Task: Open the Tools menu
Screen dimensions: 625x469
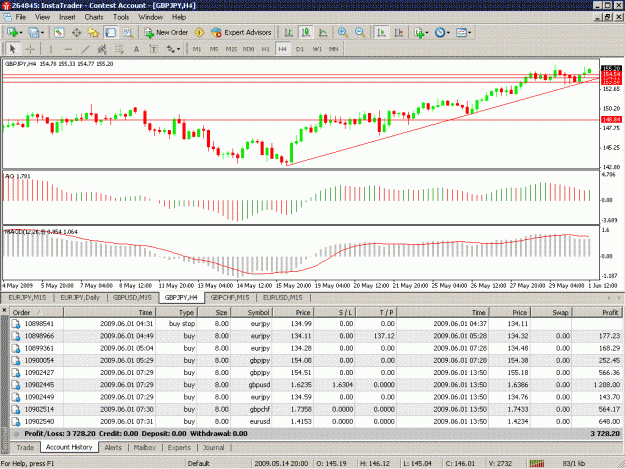Action: click(x=121, y=17)
